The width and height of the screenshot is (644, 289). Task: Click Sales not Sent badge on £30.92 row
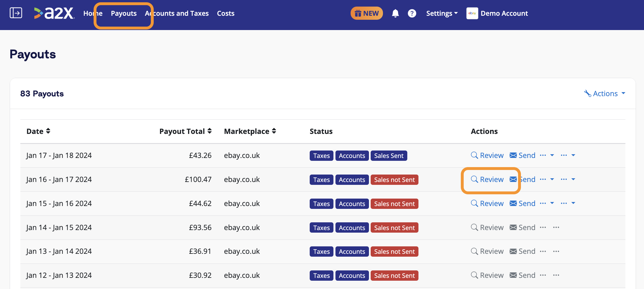click(x=394, y=276)
